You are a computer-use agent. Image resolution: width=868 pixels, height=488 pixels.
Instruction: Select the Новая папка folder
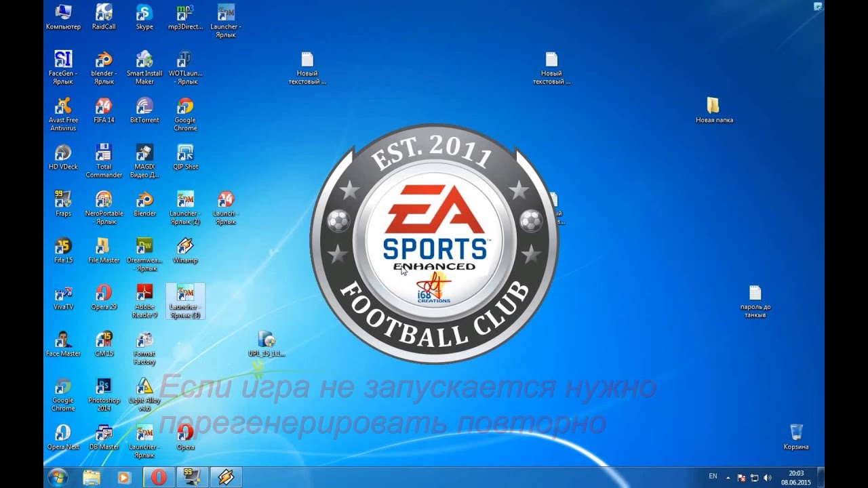714,110
